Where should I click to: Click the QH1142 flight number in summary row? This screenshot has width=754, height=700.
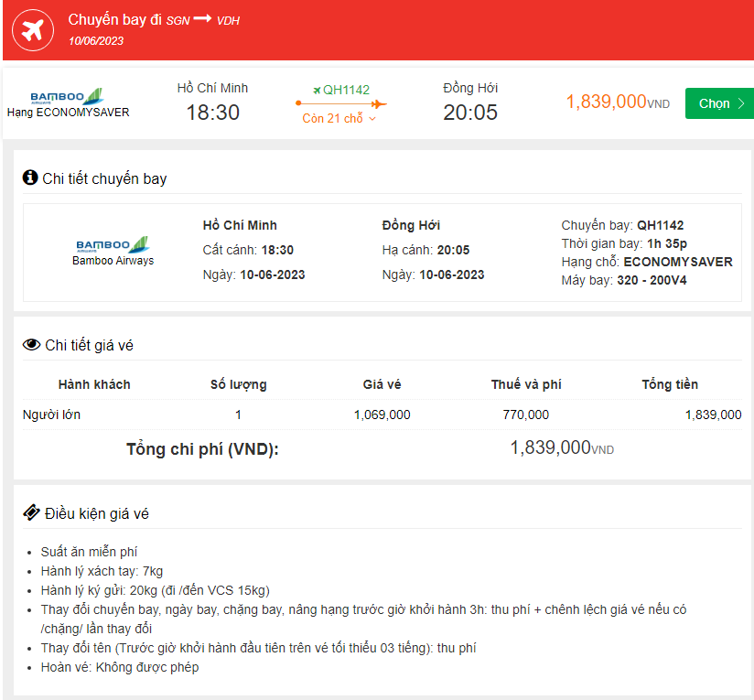346,90
